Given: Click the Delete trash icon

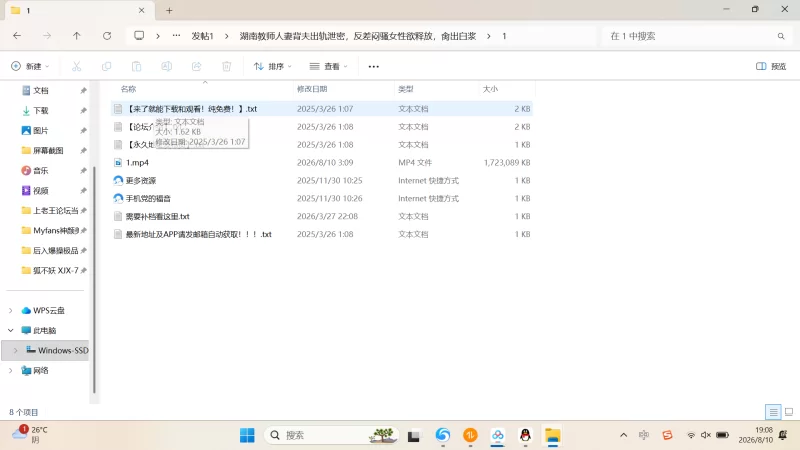Looking at the screenshot, I should click(x=227, y=66).
